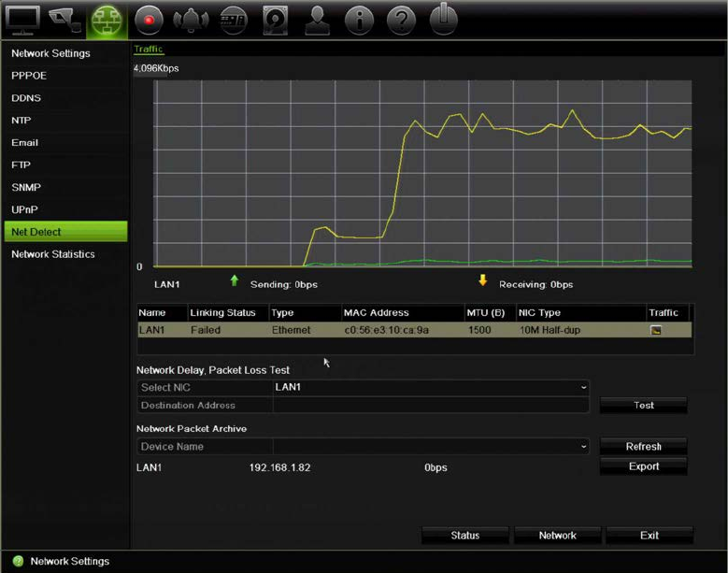
Task: Open the camera setup icon
Action: [x=65, y=21]
